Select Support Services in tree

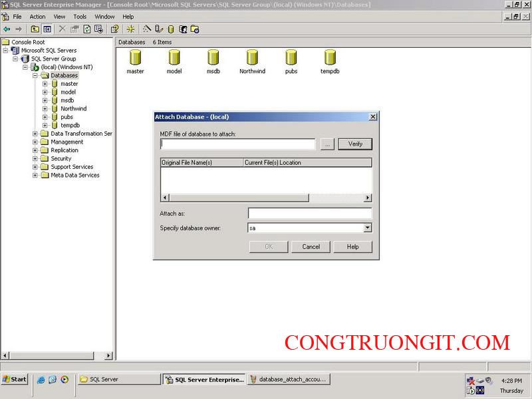click(x=72, y=167)
